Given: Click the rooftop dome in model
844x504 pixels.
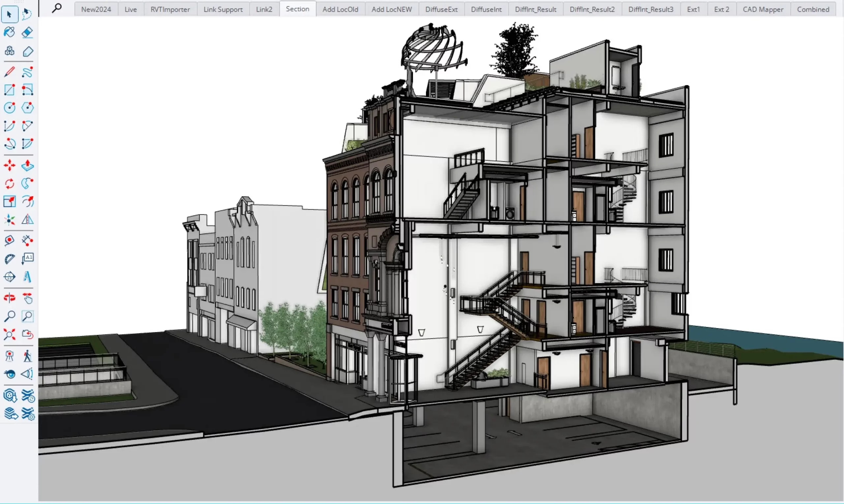Looking at the screenshot, I should coord(432,51).
